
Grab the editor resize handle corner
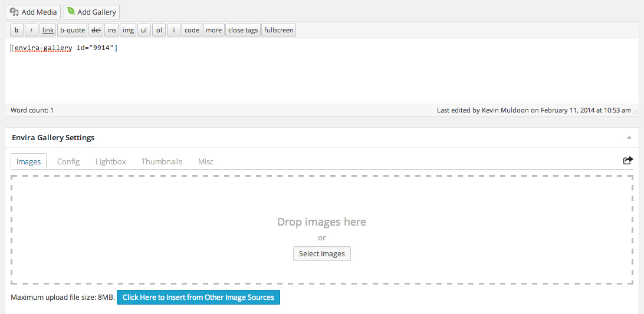[x=635, y=111]
